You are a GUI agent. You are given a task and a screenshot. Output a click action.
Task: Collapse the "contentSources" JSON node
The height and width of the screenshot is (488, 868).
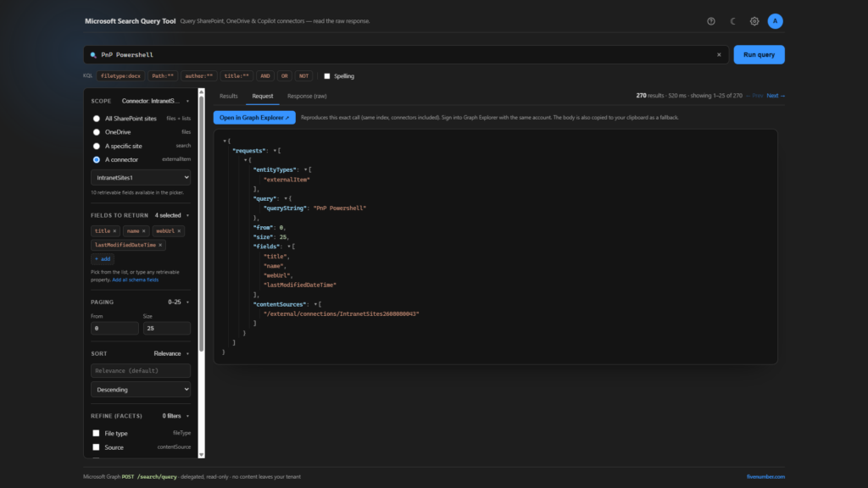click(x=315, y=304)
